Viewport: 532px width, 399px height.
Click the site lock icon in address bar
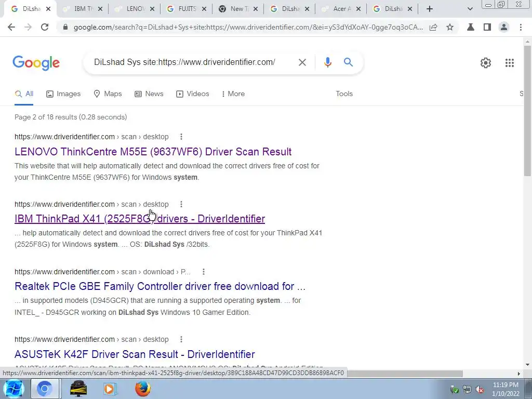tap(65, 28)
